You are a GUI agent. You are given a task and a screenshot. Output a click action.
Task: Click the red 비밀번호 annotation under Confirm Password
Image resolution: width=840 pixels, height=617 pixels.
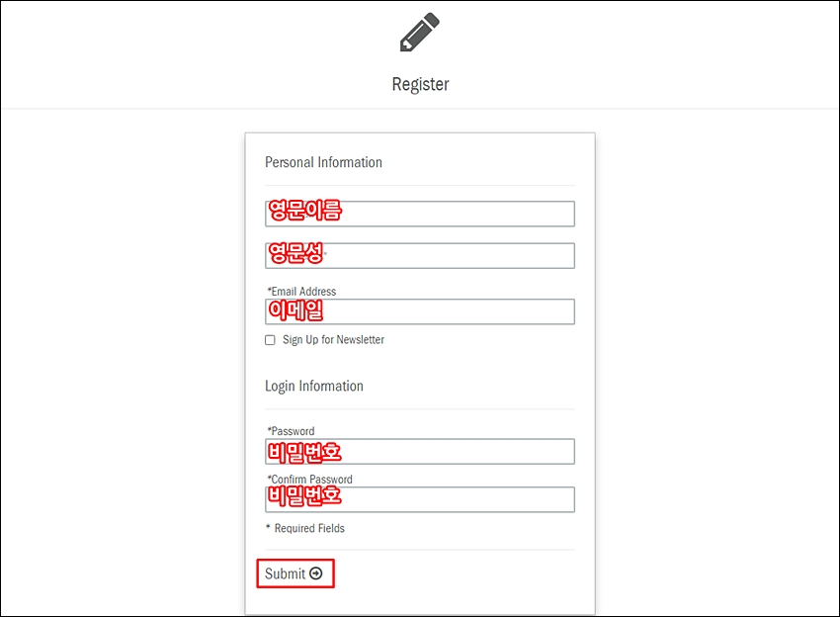[x=304, y=495]
